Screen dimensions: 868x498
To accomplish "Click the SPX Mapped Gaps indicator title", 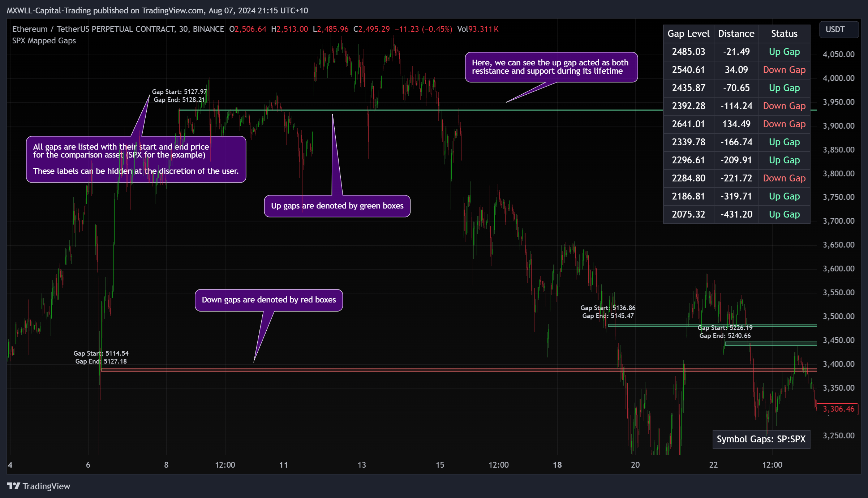I will (44, 40).
